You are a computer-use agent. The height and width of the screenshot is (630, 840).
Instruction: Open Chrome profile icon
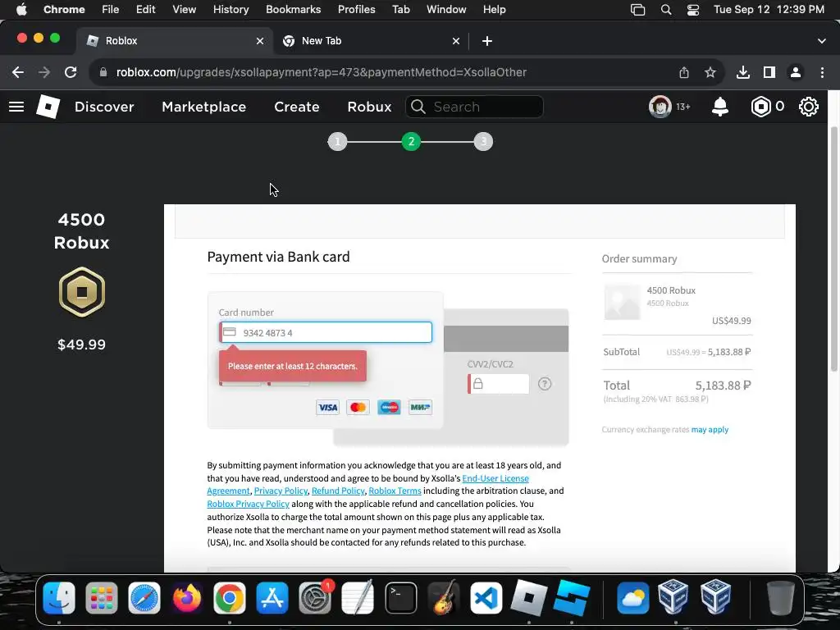pyautogui.click(x=796, y=72)
